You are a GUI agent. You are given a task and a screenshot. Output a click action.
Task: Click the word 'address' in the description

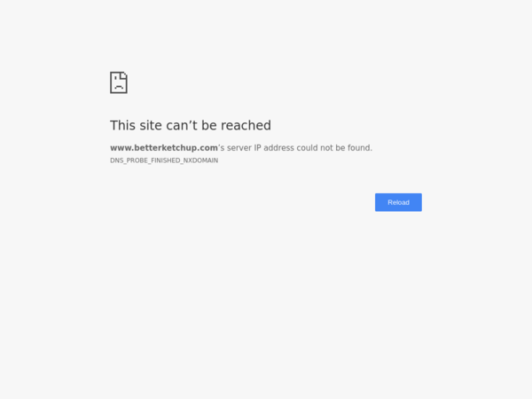(x=279, y=148)
